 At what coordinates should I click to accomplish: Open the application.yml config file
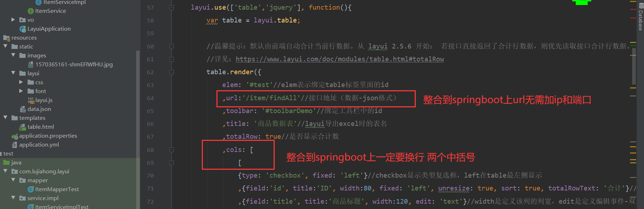pos(39,145)
